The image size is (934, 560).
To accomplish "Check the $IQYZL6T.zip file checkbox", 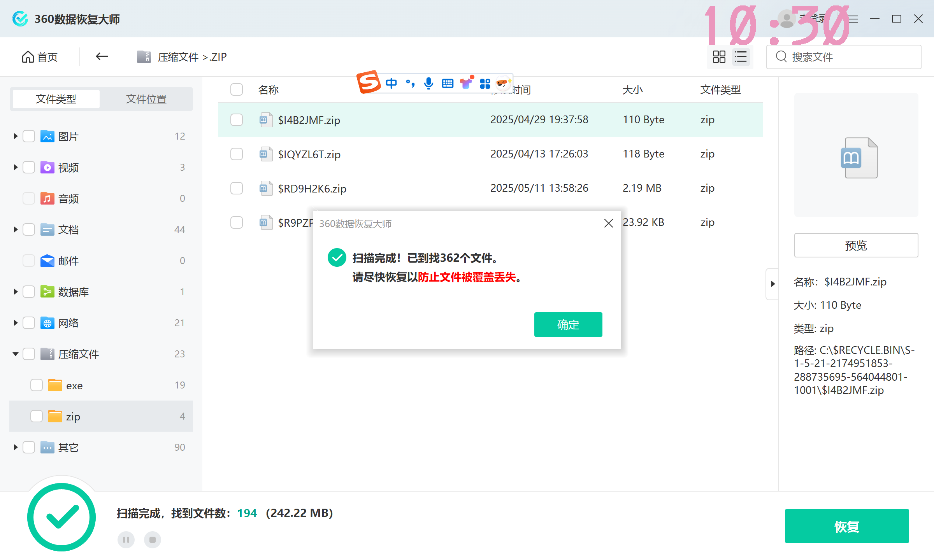I will (237, 154).
